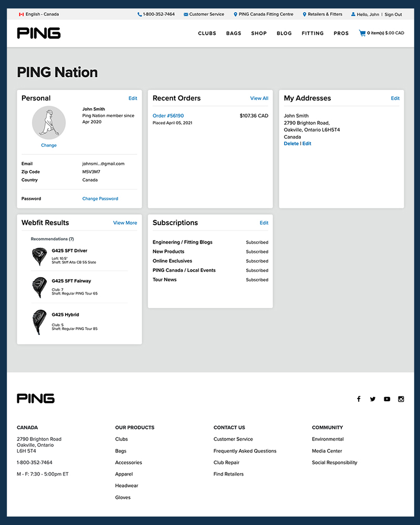Viewport: 420px width, 525px height.
Task: Switch to the FITTING section
Action: coord(312,33)
